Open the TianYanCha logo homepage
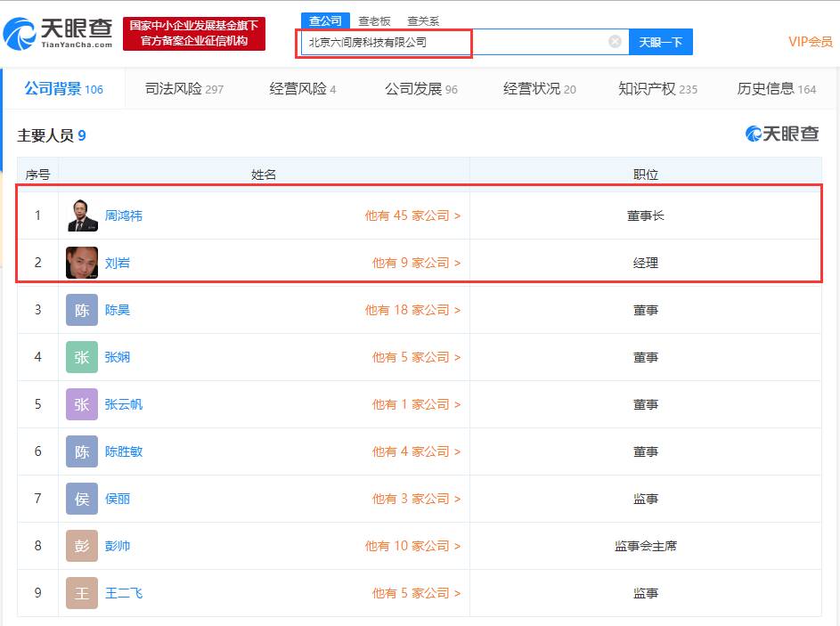Viewport: 840px width, 626px height. tap(58, 33)
